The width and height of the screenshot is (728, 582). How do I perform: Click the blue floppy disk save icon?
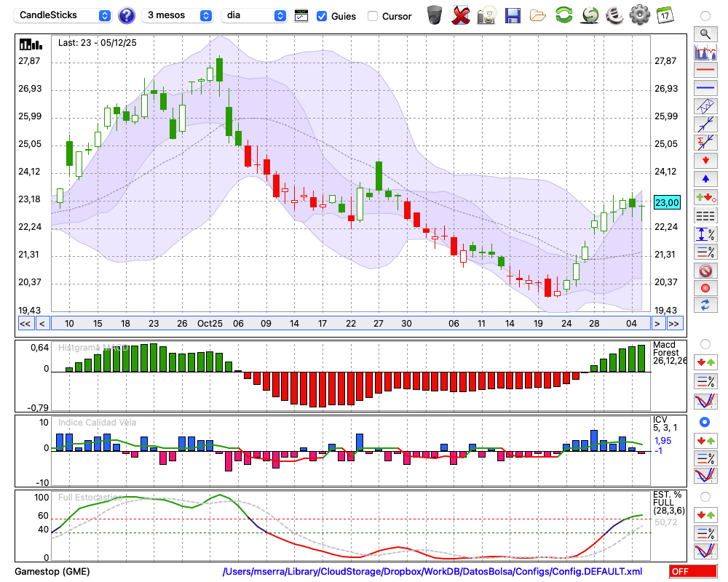click(513, 15)
